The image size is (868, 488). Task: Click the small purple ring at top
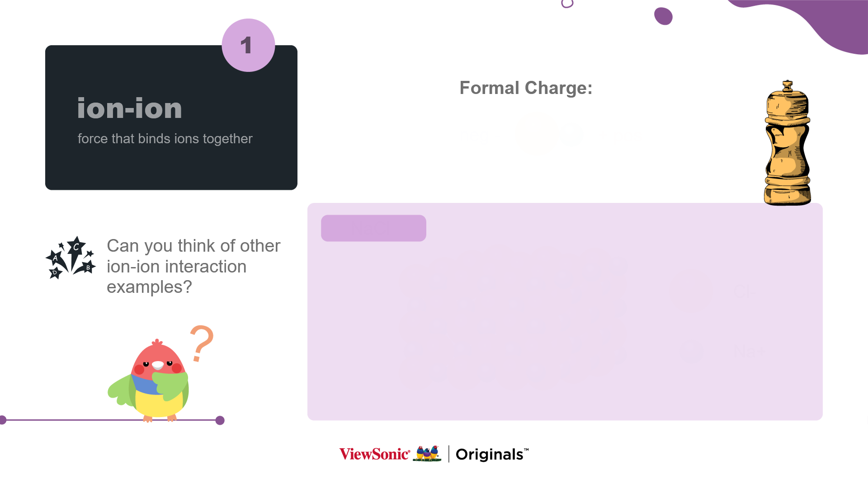click(x=567, y=4)
